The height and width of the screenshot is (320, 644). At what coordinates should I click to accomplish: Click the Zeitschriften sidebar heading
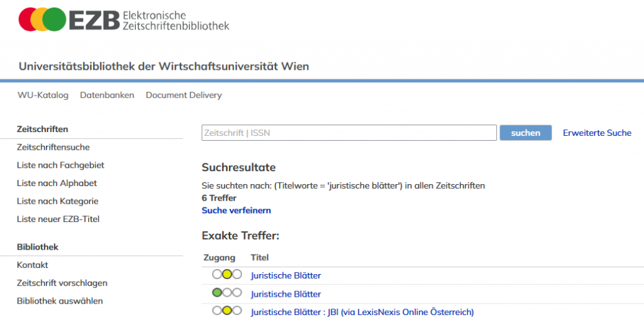click(x=42, y=129)
